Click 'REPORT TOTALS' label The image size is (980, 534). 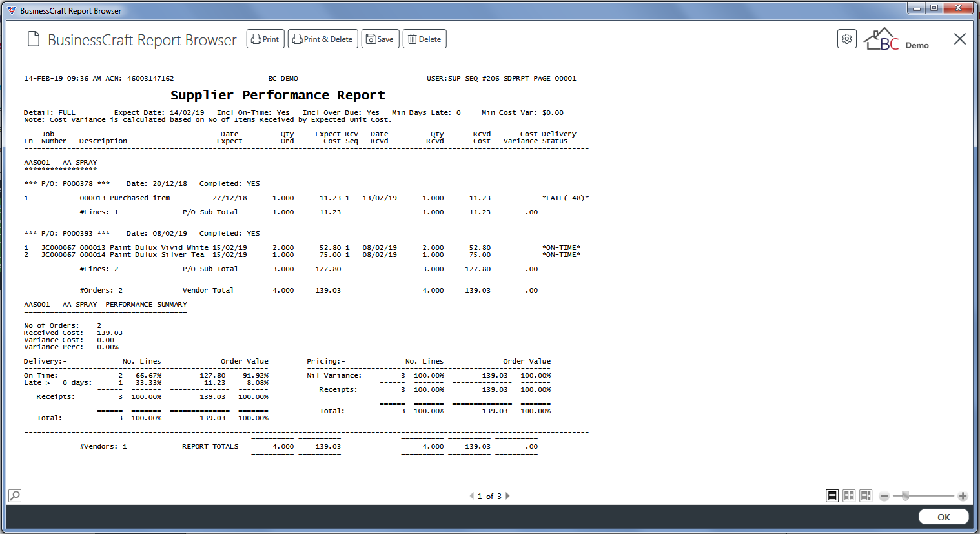point(210,447)
